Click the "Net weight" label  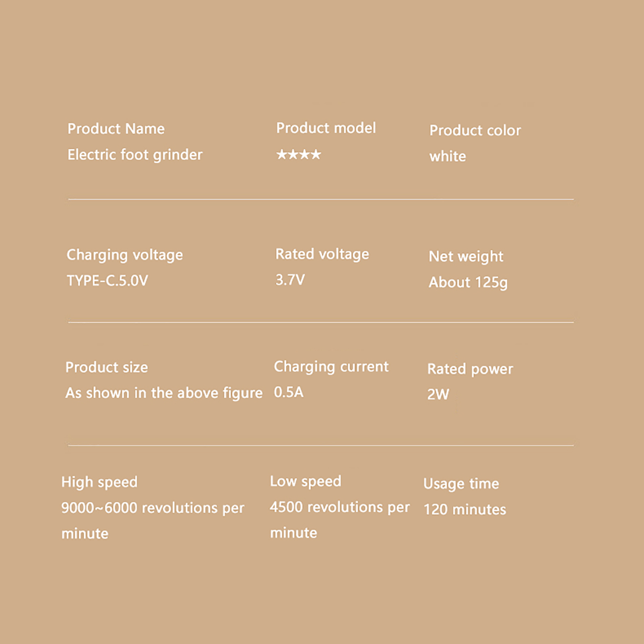[466, 256]
